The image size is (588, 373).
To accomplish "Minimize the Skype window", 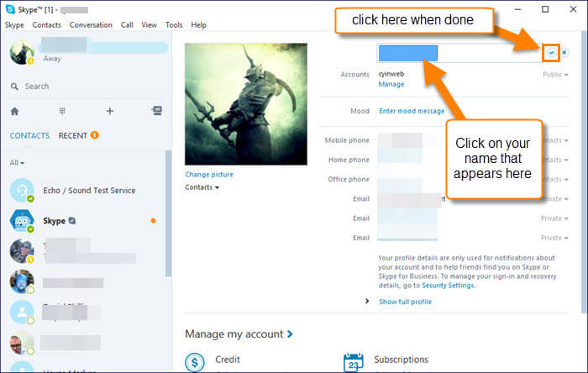I will click(518, 9).
